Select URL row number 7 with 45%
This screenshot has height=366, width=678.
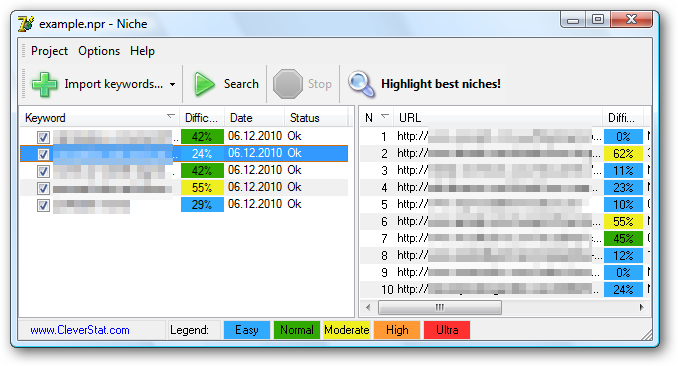tap(505, 238)
